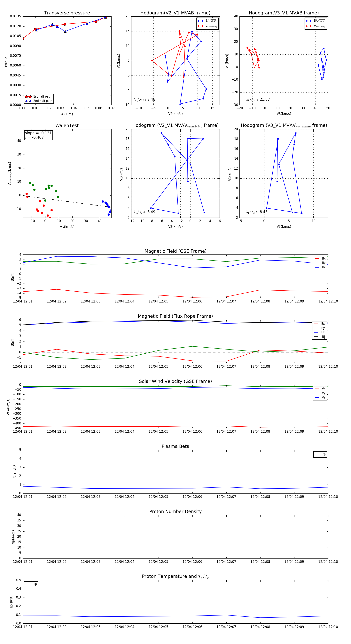Screen dimensions: 351x644
Task: Click the 'Pt(nPa)' y-axis label
Action: [6, 61]
